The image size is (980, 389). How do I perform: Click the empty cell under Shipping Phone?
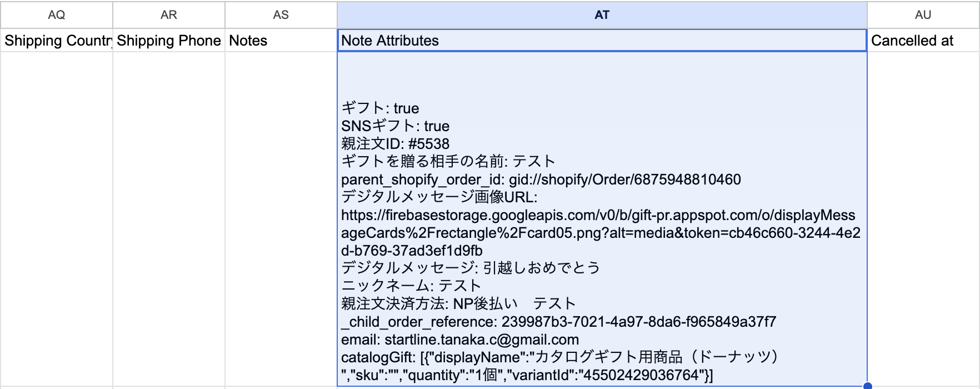point(169,217)
